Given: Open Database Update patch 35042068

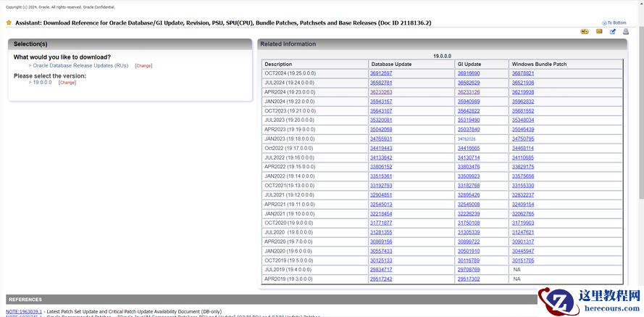Looking at the screenshot, I should 381,130.
